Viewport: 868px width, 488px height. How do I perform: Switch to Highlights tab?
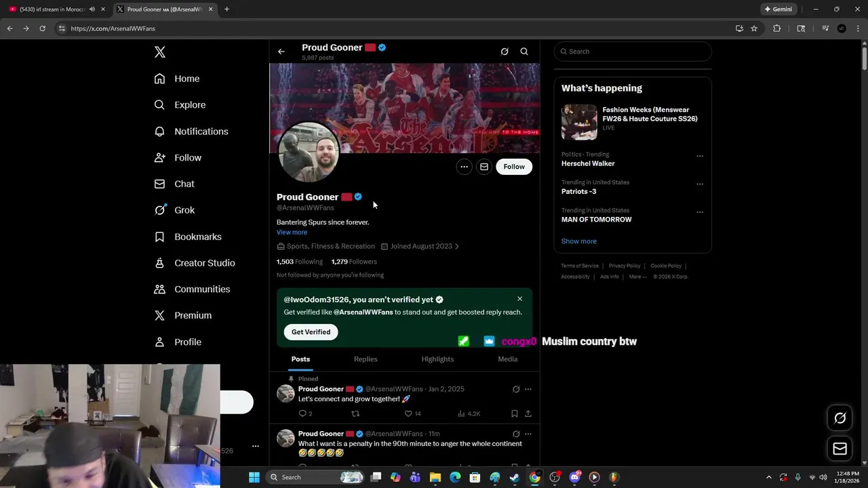coord(437,359)
